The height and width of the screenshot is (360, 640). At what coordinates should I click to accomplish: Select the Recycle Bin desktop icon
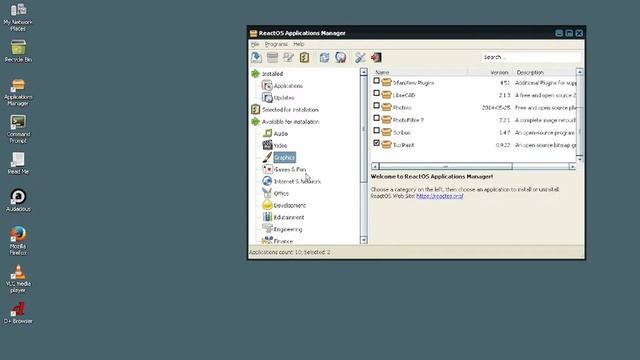point(18,51)
